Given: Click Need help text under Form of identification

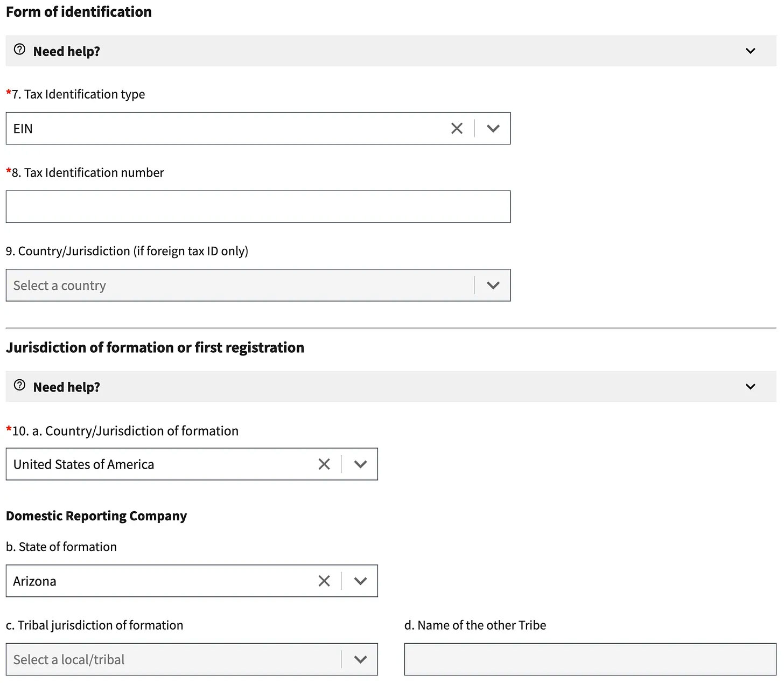Looking at the screenshot, I should tap(66, 51).
